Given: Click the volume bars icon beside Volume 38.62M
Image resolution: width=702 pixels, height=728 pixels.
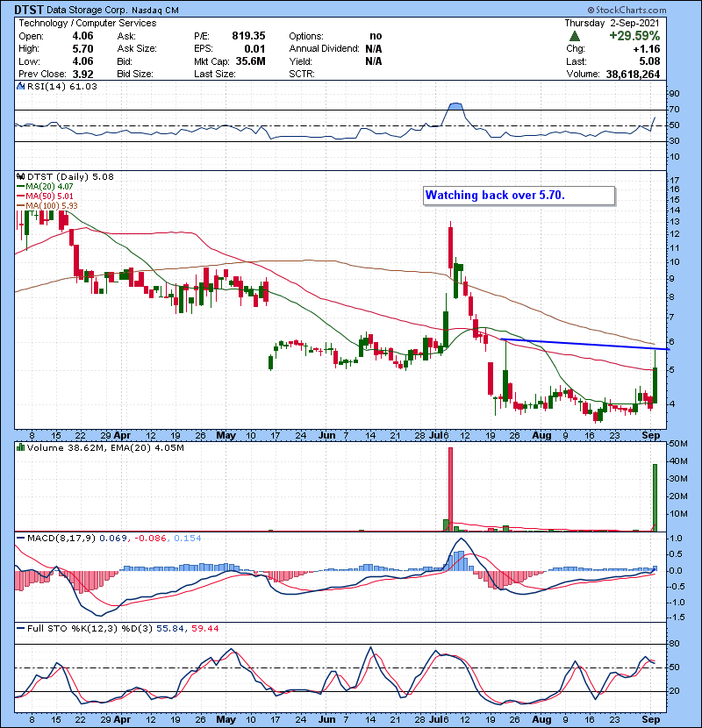Looking at the screenshot, I should [20, 447].
